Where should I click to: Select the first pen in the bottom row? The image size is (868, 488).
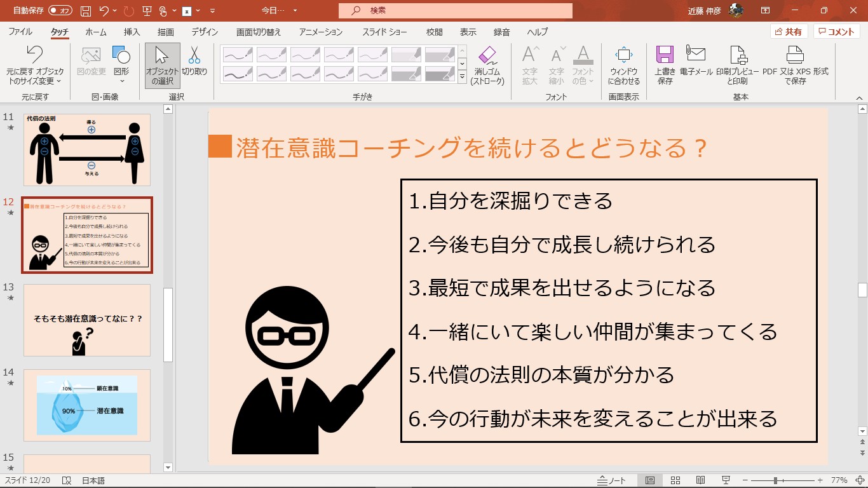click(x=238, y=74)
